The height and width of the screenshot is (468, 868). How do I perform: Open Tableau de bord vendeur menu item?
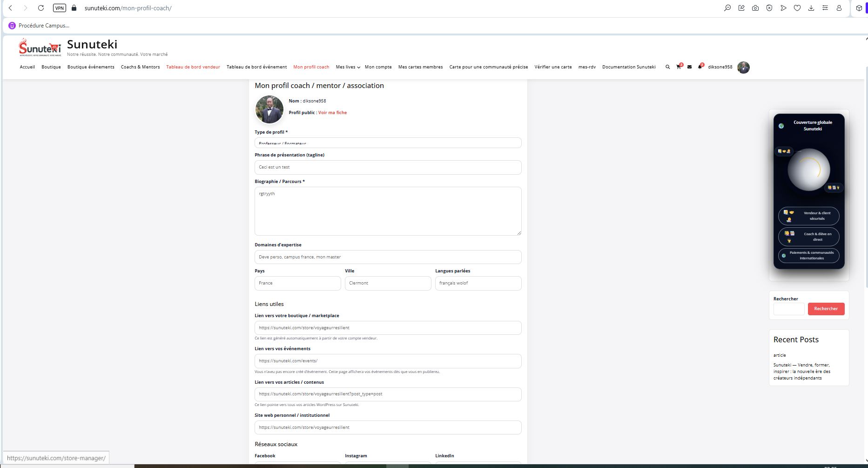click(193, 67)
